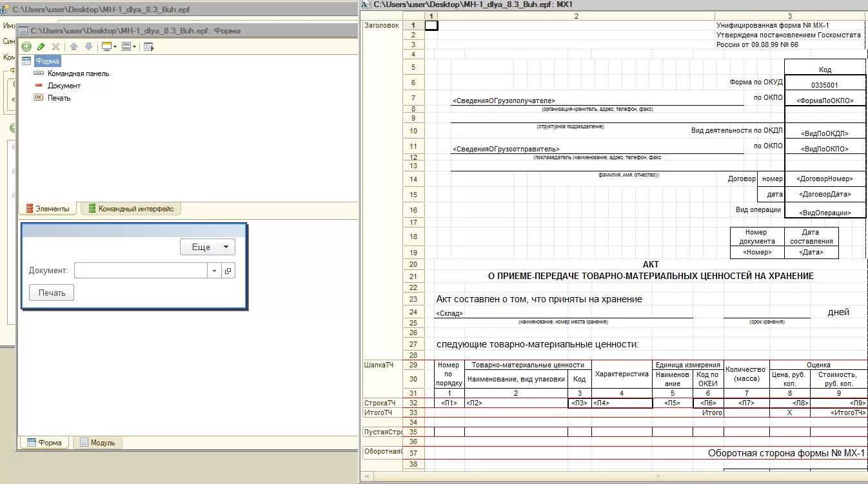Click the СтрокаТЧ named area label
Image resolution: width=868 pixels, height=484 pixels.
[x=379, y=403]
